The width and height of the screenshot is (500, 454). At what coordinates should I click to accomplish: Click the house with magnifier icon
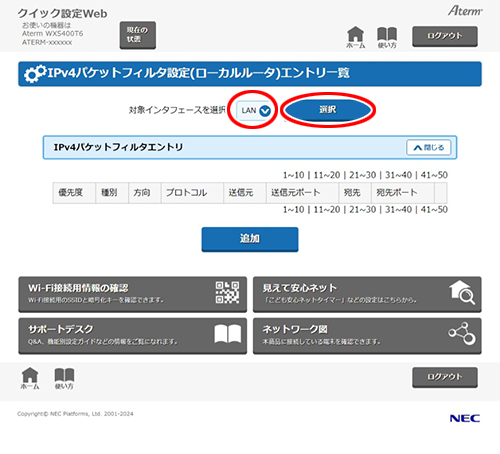(x=462, y=292)
